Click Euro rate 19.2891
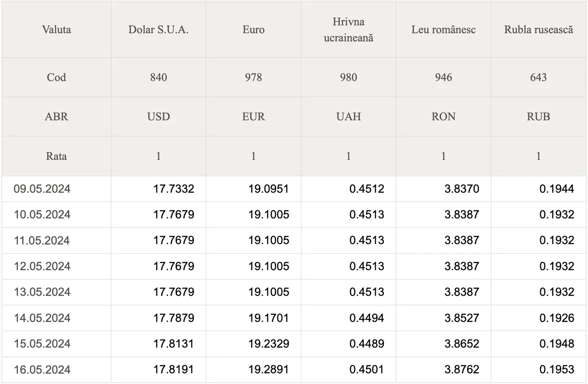This screenshot has height=384, width=588. tap(269, 369)
